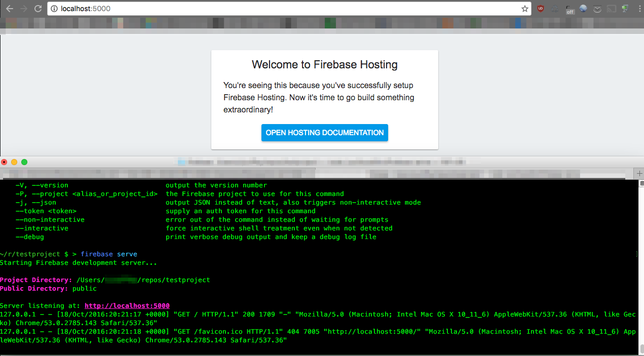Image resolution: width=644 pixels, height=356 pixels.
Task: Open the recycle-arrows extension icon
Action: pyautogui.click(x=555, y=9)
